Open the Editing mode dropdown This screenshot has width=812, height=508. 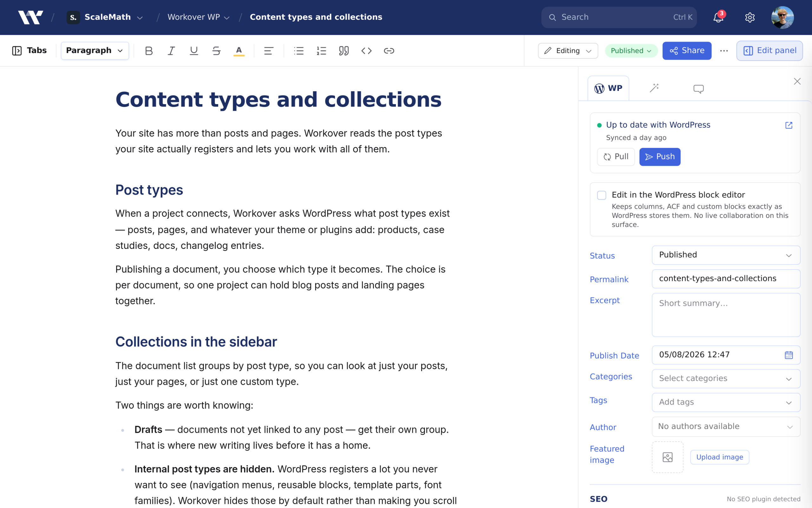coord(568,51)
